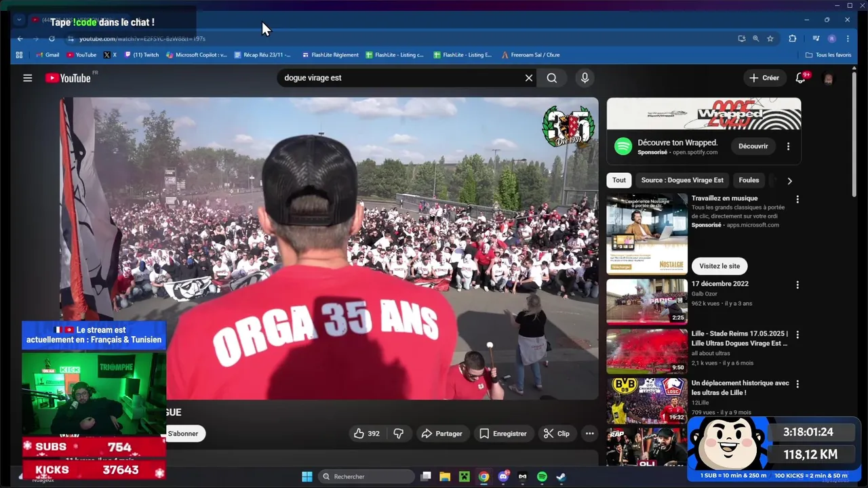Open the Lille - Stade Reims thumbnail
The height and width of the screenshot is (488, 868).
pyautogui.click(x=647, y=351)
